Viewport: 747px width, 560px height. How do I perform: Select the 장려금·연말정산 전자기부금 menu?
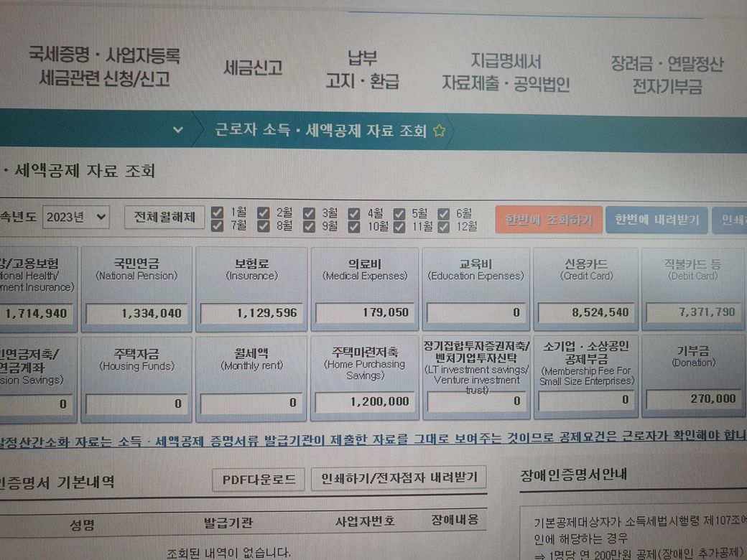pyautogui.click(x=667, y=75)
